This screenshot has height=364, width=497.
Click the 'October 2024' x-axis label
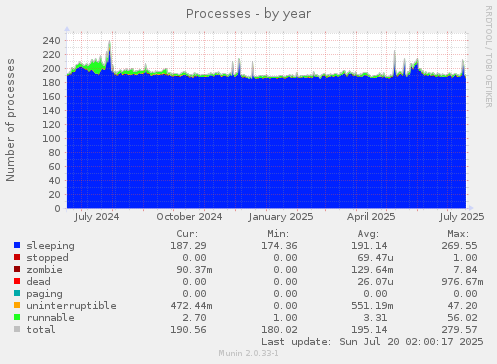point(189,217)
